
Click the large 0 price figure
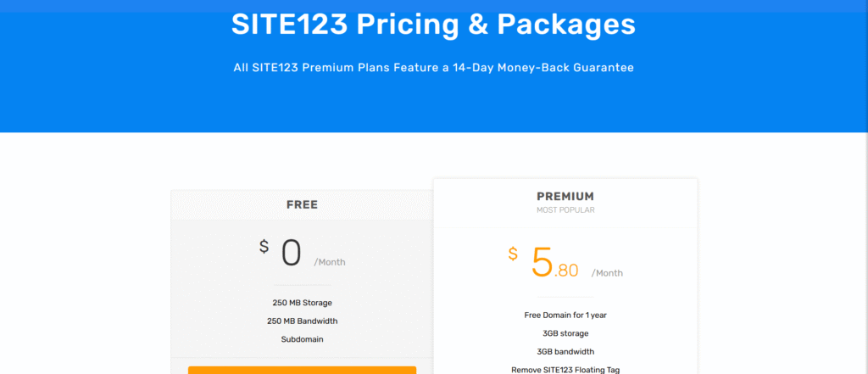[x=291, y=254]
